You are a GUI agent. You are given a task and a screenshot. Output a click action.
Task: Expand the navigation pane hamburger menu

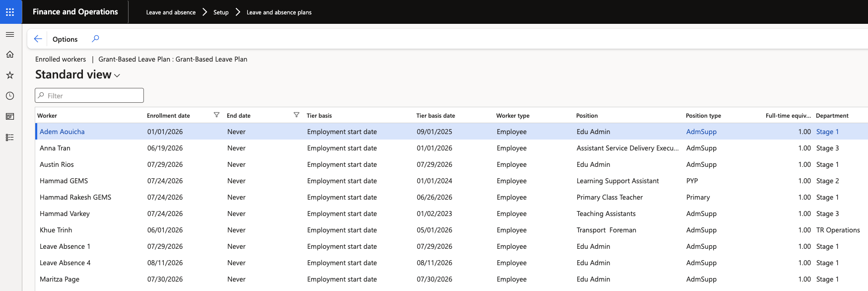pyautogui.click(x=10, y=34)
